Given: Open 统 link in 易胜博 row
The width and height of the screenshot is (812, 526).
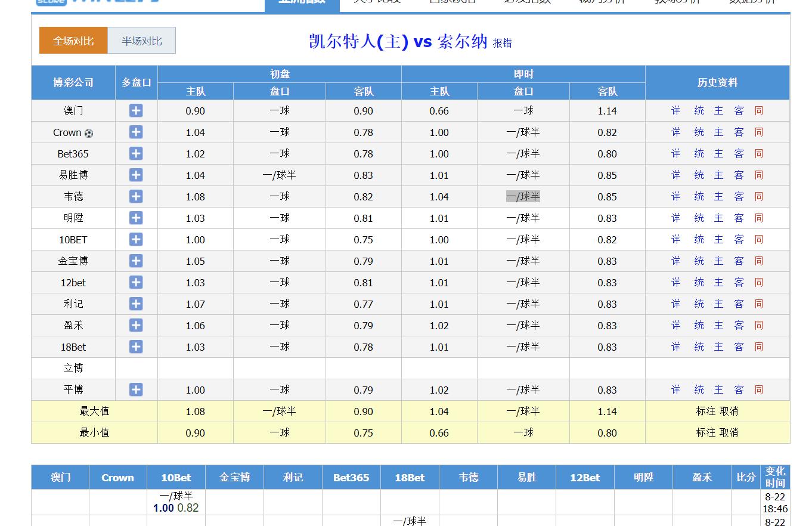Looking at the screenshot, I should (699, 175).
